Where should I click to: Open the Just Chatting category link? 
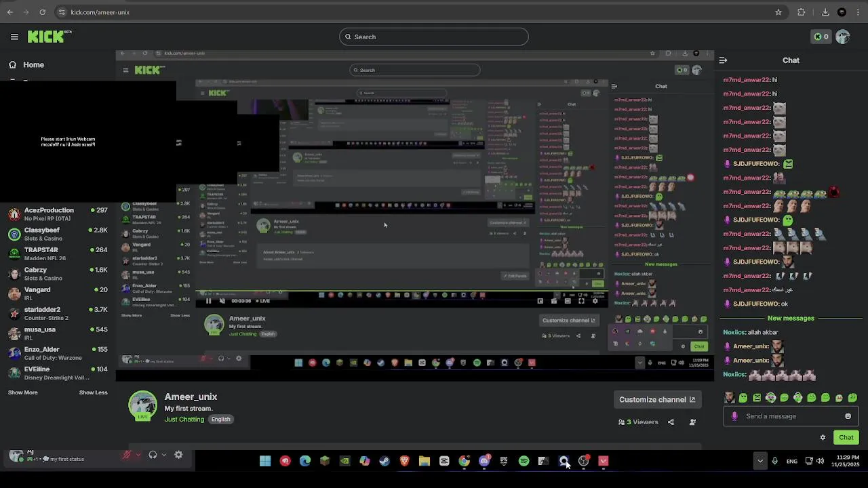point(184,420)
